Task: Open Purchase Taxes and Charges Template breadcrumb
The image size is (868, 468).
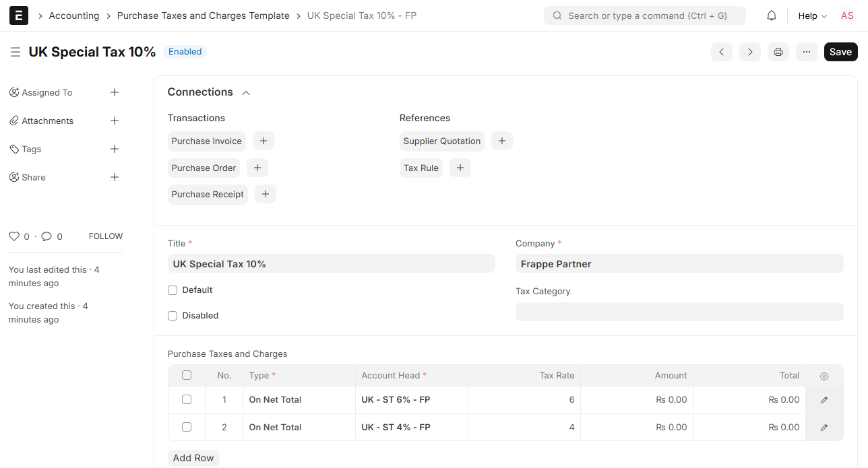Action: (203, 15)
